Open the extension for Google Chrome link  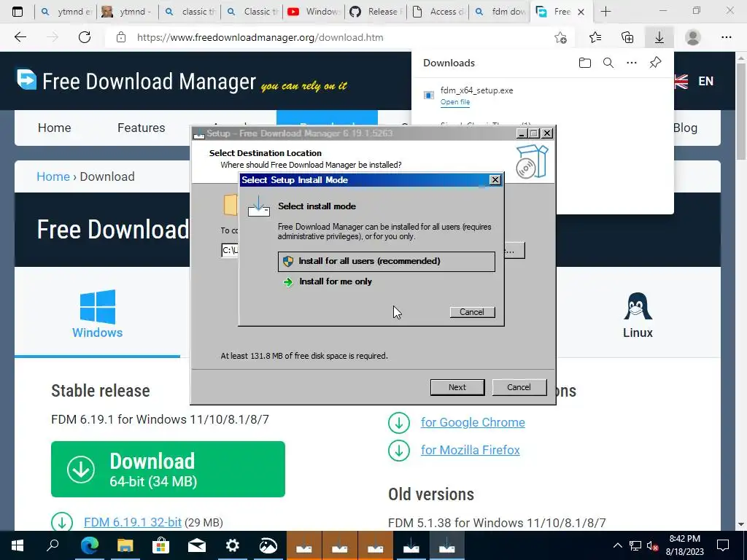[x=473, y=422]
